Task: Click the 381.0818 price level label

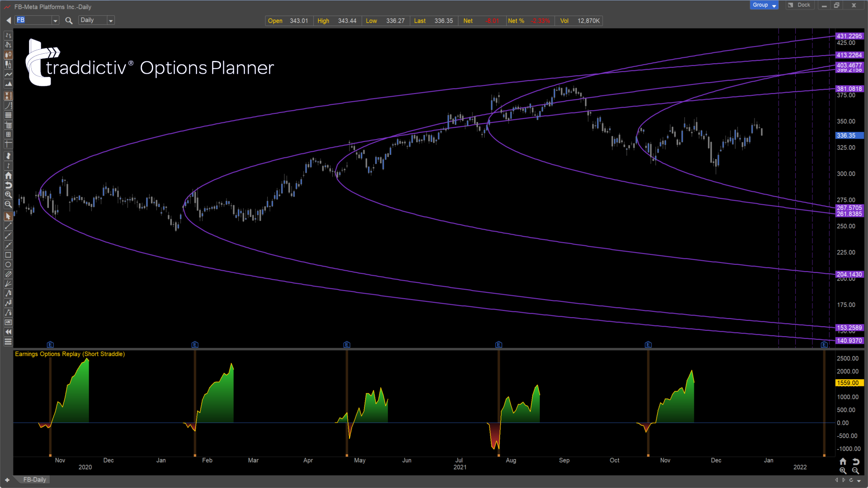Action: point(849,89)
